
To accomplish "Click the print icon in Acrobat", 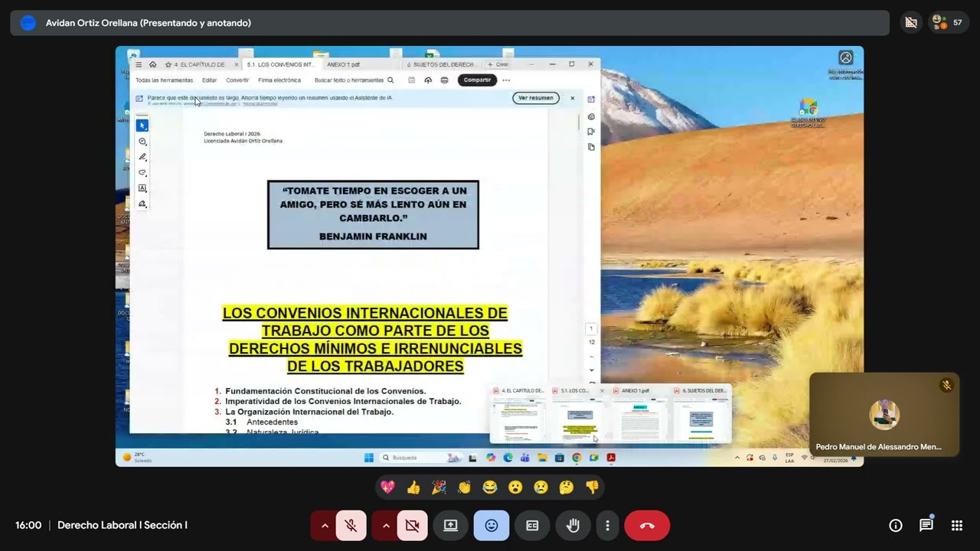I will [x=444, y=80].
